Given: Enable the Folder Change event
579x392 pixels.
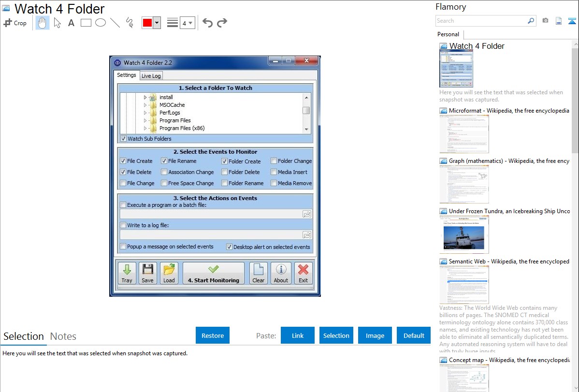Looking at the screenshot, I should click(x=274, y=161).
